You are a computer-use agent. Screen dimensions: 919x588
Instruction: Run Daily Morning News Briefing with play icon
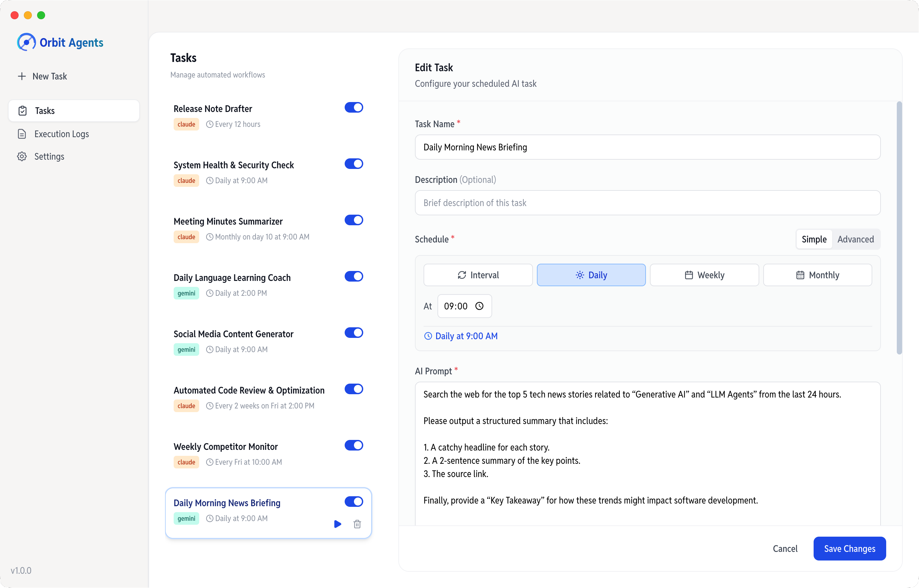click(x=337, y=524)
